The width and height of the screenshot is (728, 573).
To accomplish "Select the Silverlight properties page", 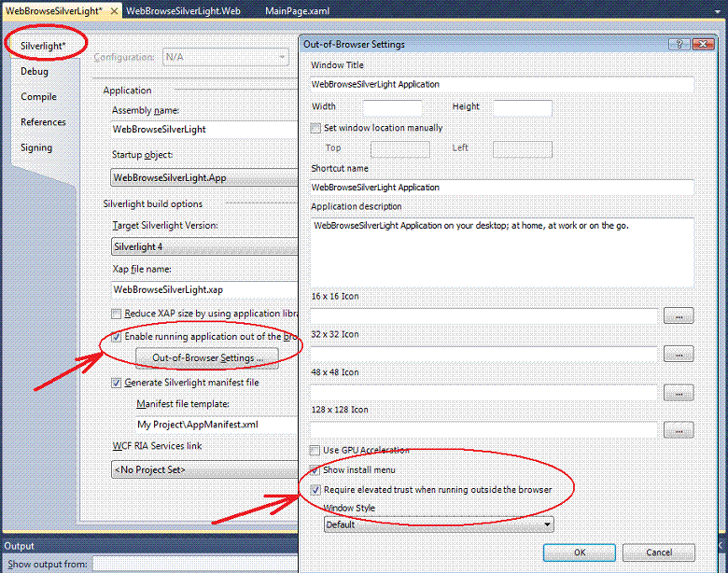I will coord(43,46).
